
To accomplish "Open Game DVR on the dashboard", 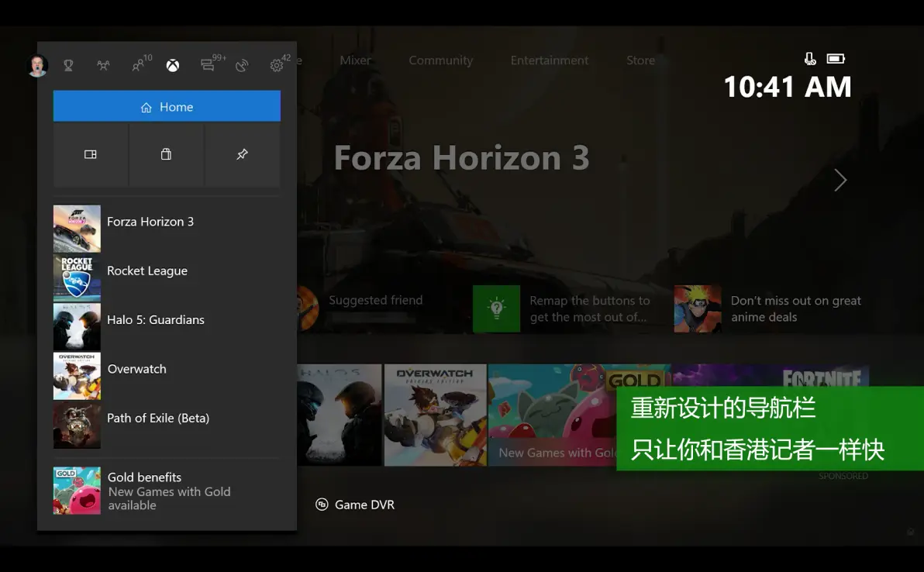I will click(355, 505).
